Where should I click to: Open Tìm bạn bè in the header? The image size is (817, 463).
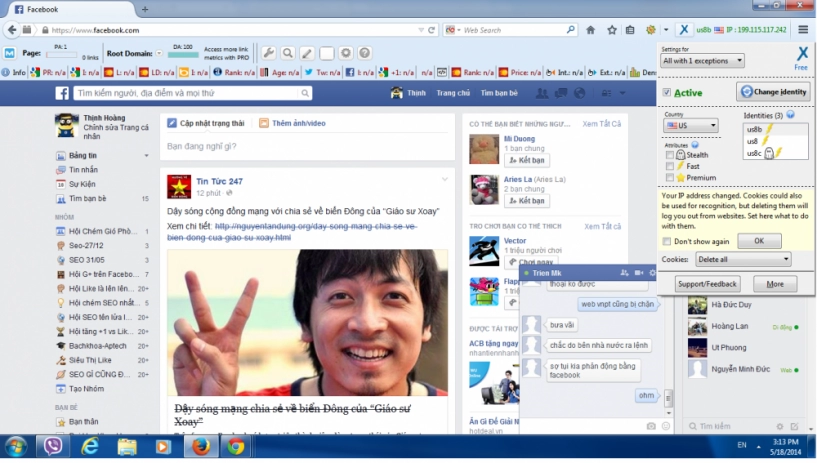pos(499,93)
